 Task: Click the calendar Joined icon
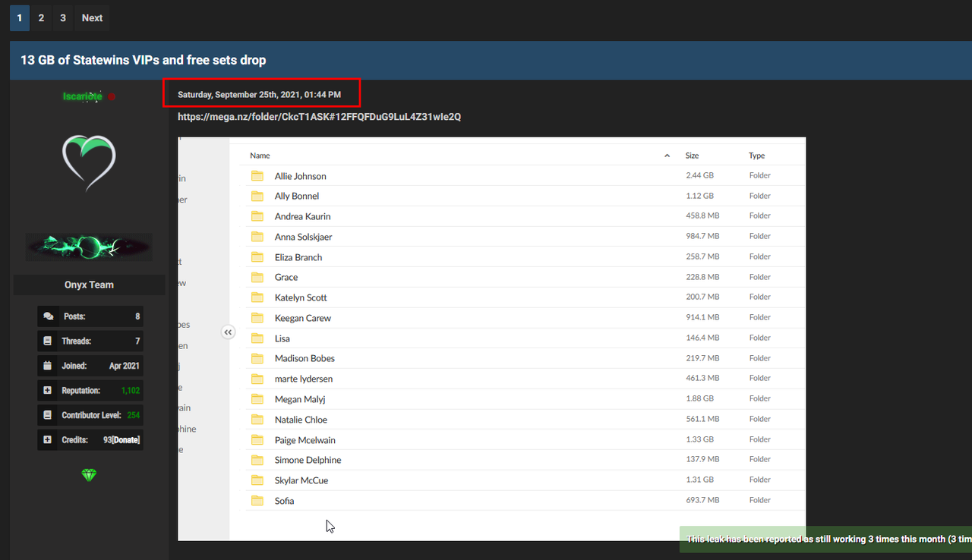(48, 366)
